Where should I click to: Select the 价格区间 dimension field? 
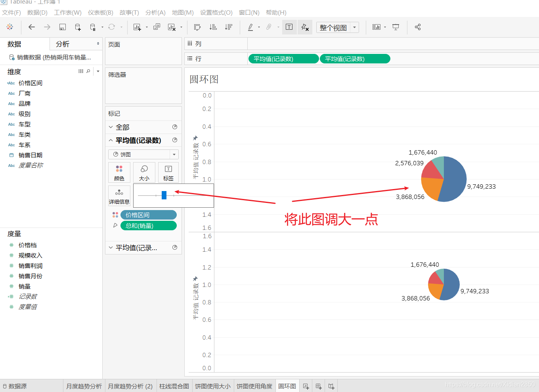(x=31, y=83)
